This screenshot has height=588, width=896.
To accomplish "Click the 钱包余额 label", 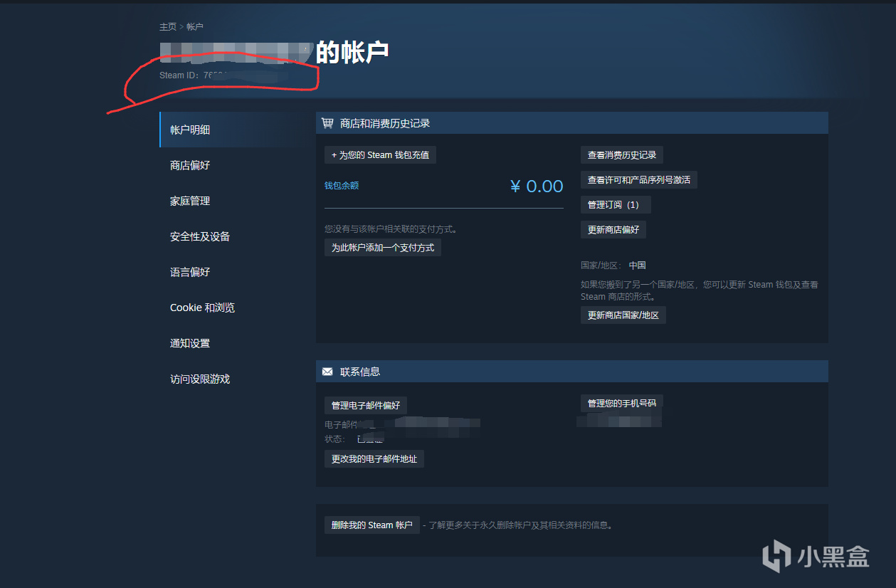I will [342, 185].
